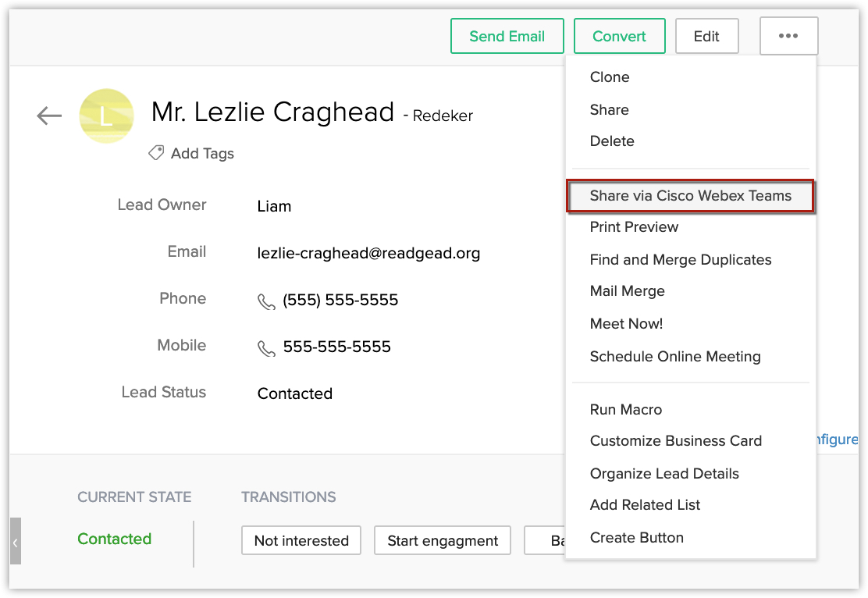Click the Add Tags label icon
The image size is (868, 598).
pos(156,153)
